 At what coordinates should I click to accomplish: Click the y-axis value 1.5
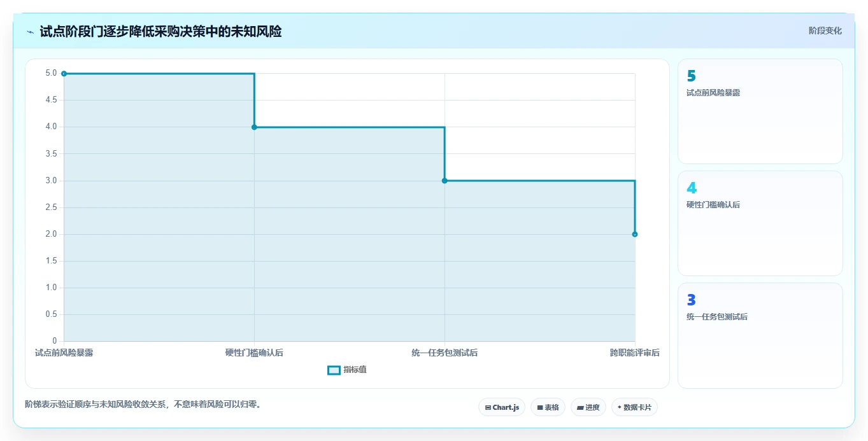51,261
